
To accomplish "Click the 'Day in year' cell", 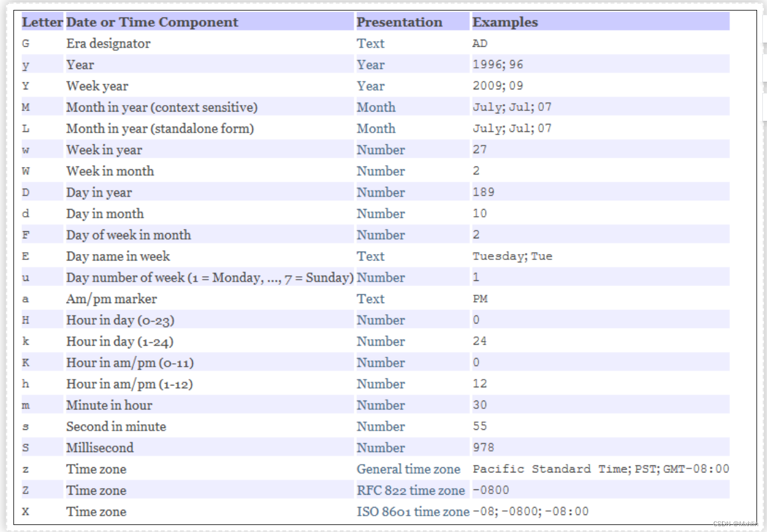I will [x=99, y=192].
